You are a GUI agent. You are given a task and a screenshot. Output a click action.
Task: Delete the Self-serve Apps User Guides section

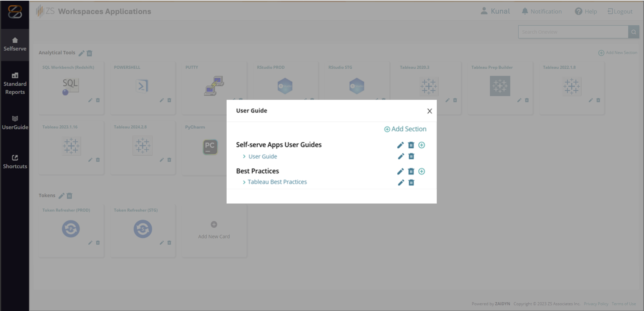pos(411,145)
